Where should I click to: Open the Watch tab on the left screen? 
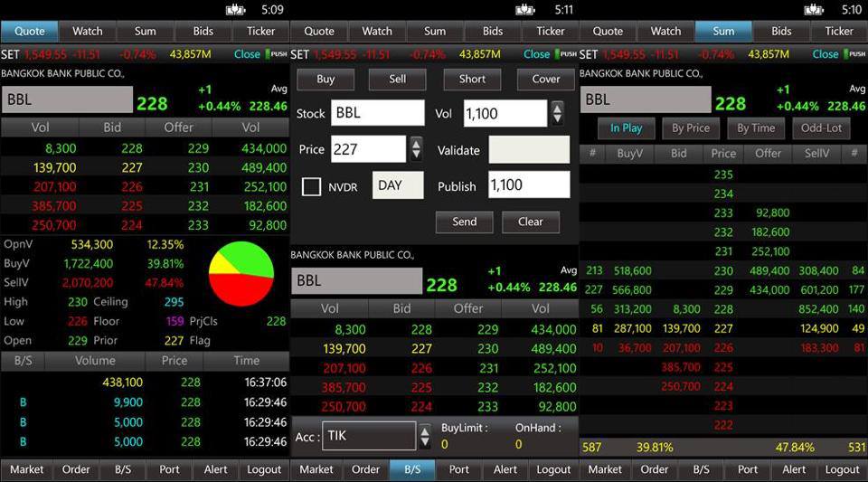tap(88, 32)
